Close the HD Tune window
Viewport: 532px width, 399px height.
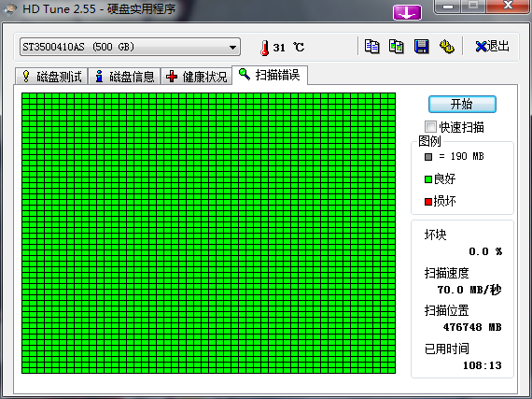(x=508, y=6)
